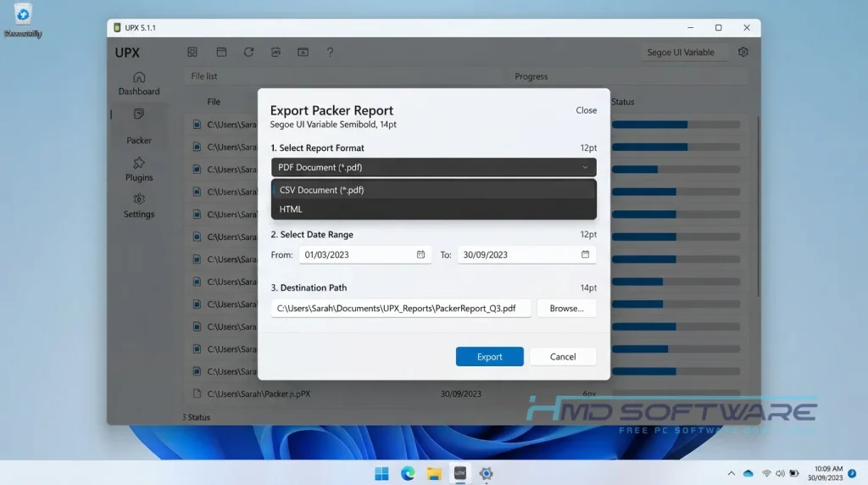The image size is (868, 485).
Task: Open the top-right gear settings icon
Action: coord(743,52)
